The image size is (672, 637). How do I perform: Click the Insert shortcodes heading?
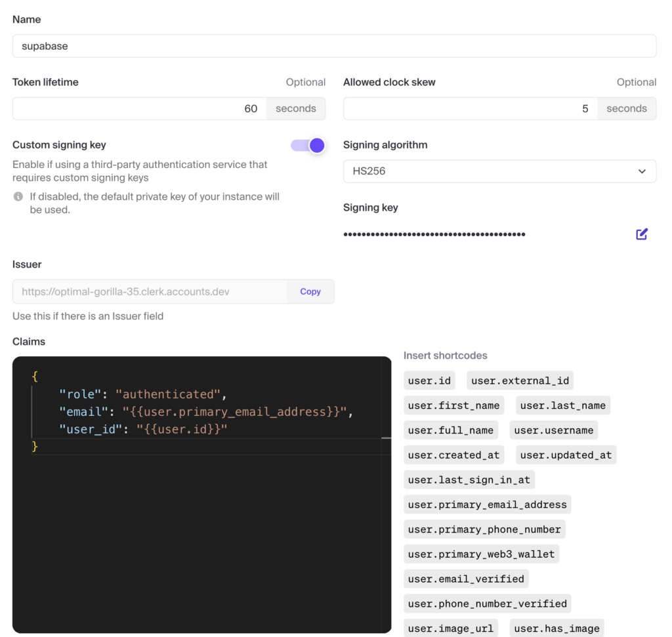click(x=446, y=356)
